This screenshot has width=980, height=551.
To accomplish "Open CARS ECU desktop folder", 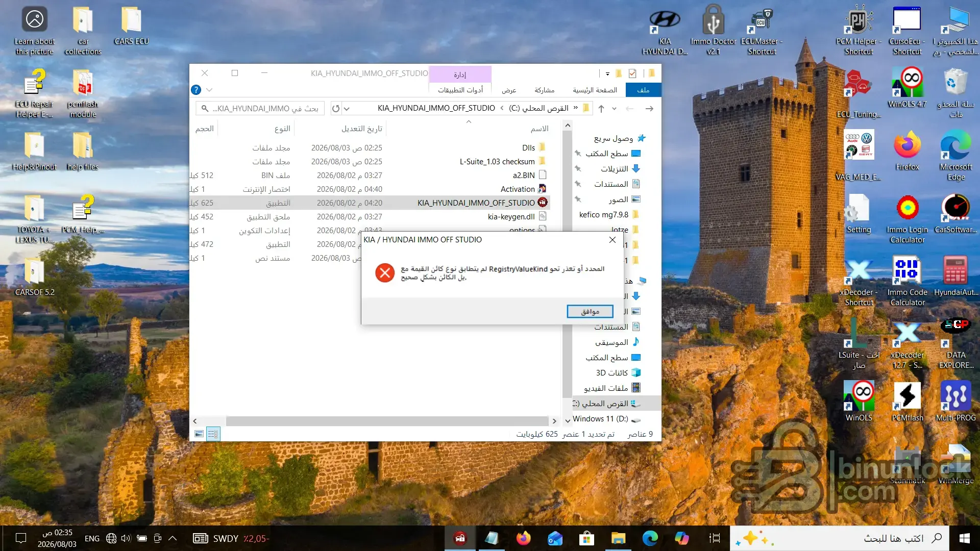I will [131, 27].
